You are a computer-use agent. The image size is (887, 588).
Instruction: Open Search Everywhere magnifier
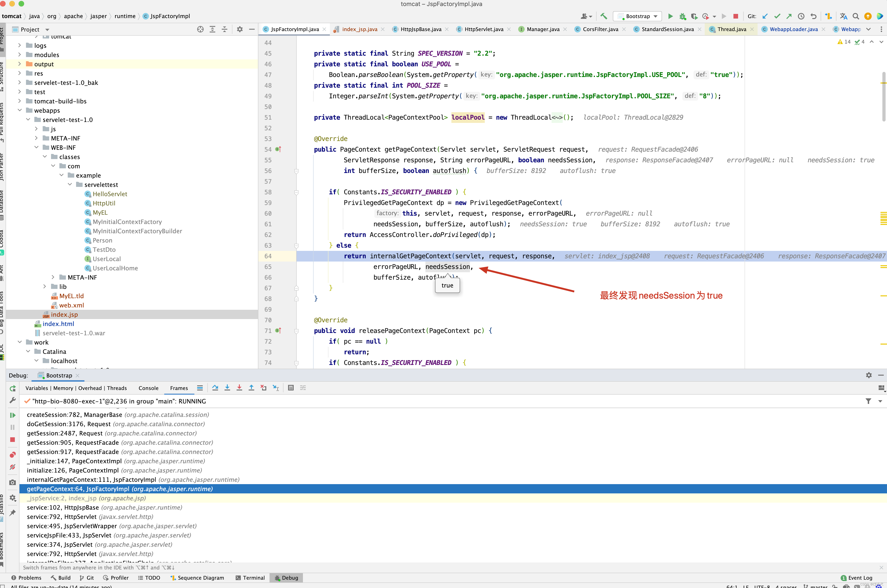point(855,16)
